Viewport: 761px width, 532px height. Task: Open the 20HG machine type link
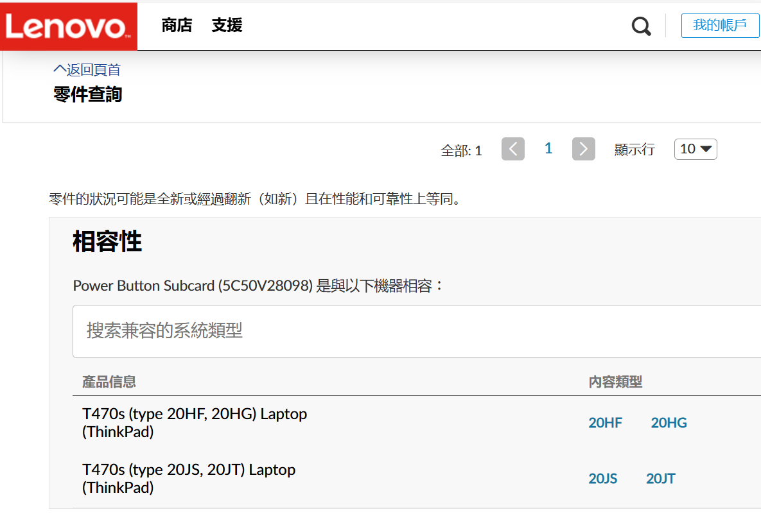pyautogui.click(x=669, y=423)
